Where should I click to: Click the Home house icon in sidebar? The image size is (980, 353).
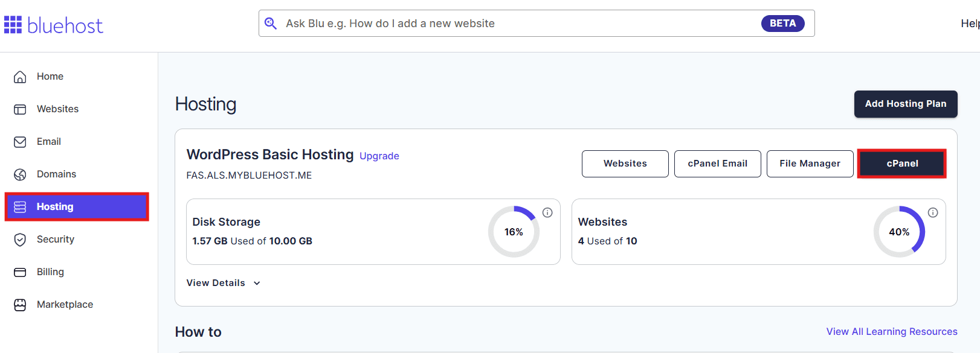[20, 77]
